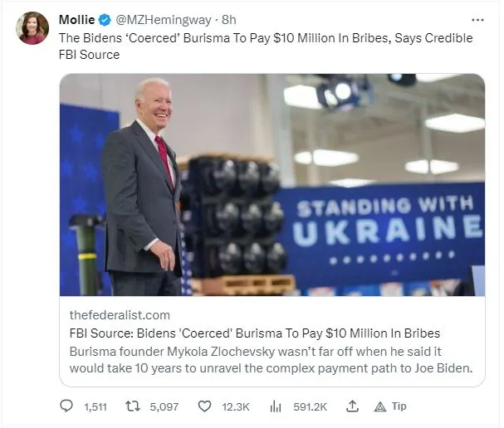
Task: Like the tweet with the heart icon
Action: 204,406
